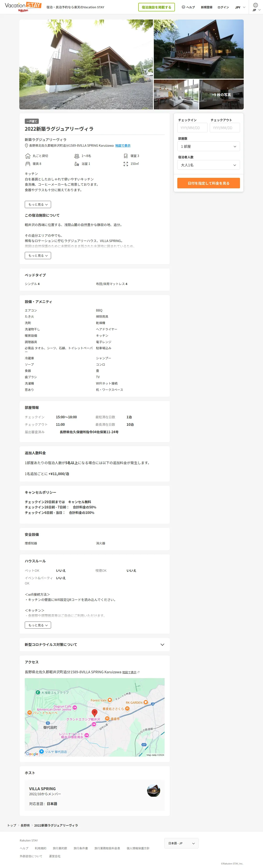Click the チェックイン date field
This screenshot has width=263, height=868.
point(192,128)
